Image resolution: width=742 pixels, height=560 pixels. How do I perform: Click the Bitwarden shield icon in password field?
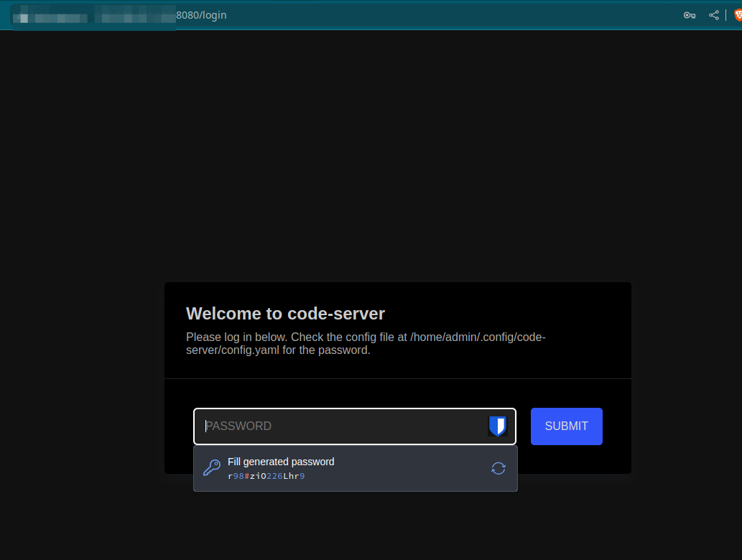click(497, 426)
